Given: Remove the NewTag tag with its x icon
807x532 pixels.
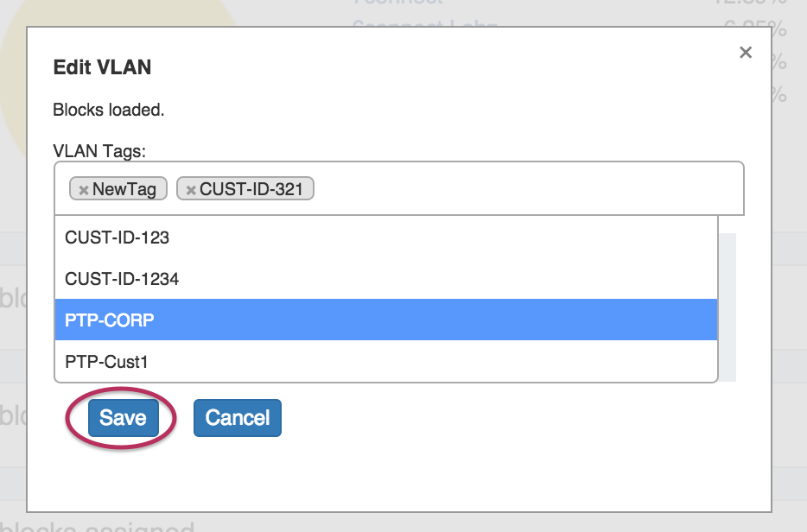Looking at the screenshot, I should click(84, 190).
